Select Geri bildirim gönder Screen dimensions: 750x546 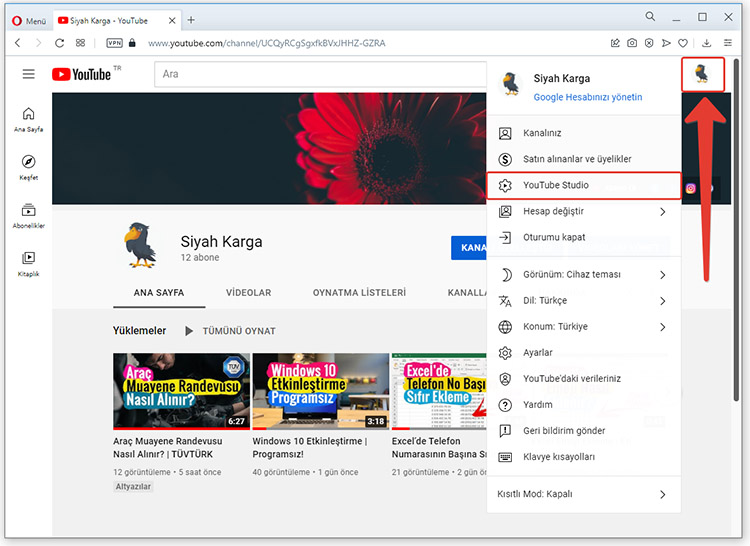pos(584,431)
